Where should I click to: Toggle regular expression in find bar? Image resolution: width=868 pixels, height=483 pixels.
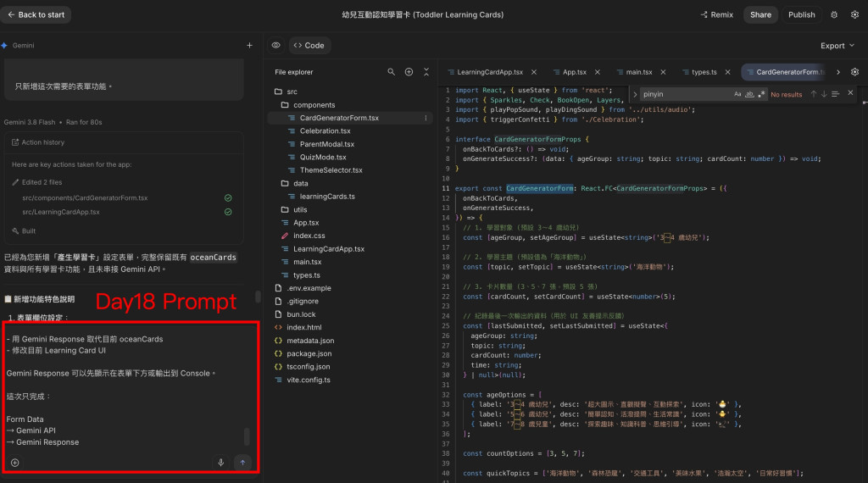click(761, 94)
